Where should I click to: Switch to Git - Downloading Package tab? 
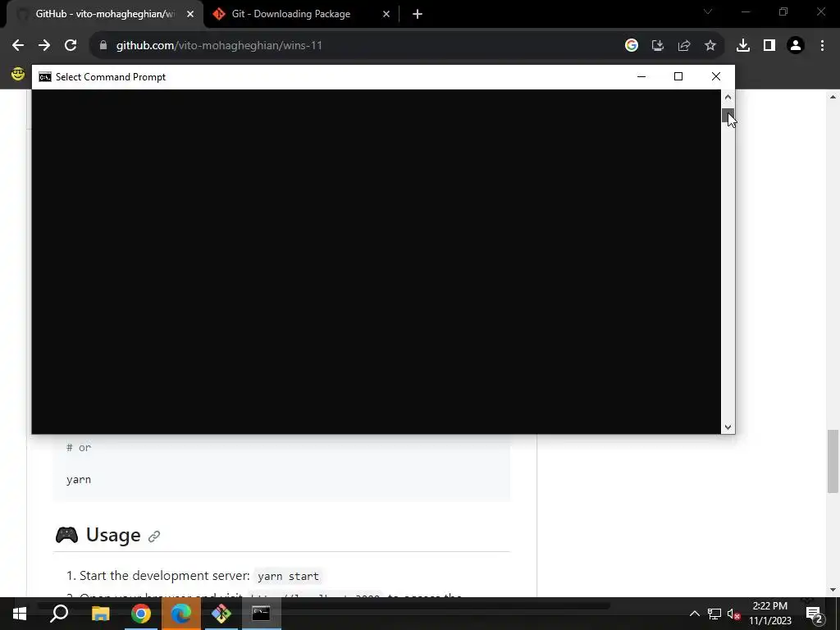[x=291, y=14]
